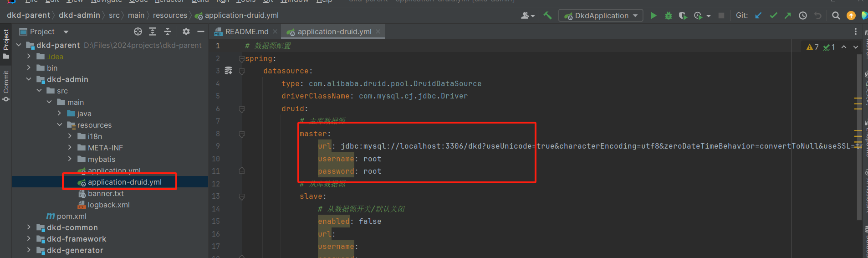The image size is (868, 258).
Task: Expand the mybatis folder
Action: [x=70, y=159]
